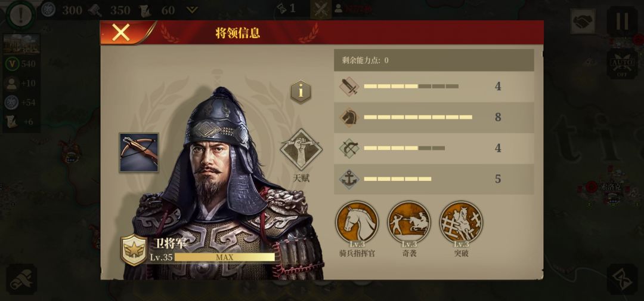Viewport: 644px width, 301px height.
Task: Click the anchor navy attribute icon
Action: point(349,179)
